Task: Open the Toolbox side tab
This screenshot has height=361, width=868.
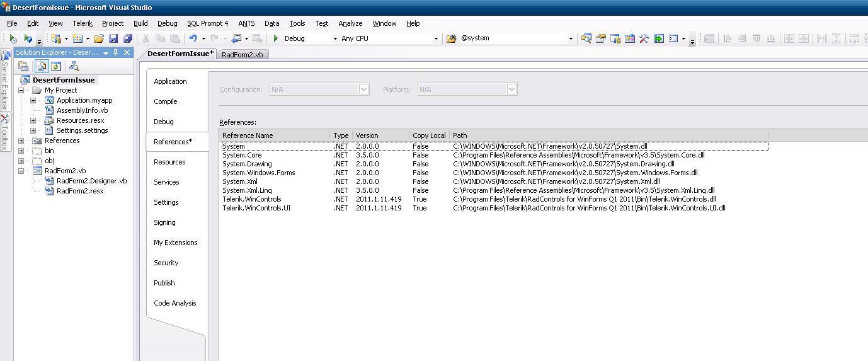Action: [5, 133]
